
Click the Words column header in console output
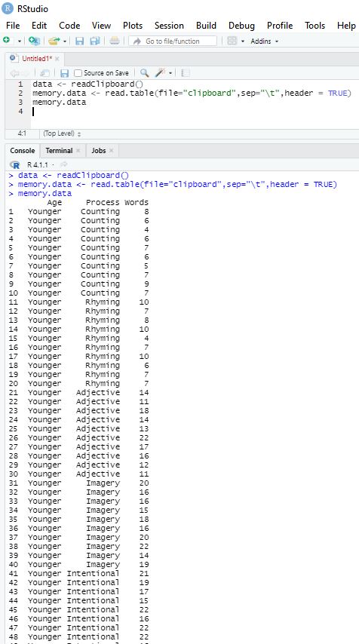(x=137, y=203)
